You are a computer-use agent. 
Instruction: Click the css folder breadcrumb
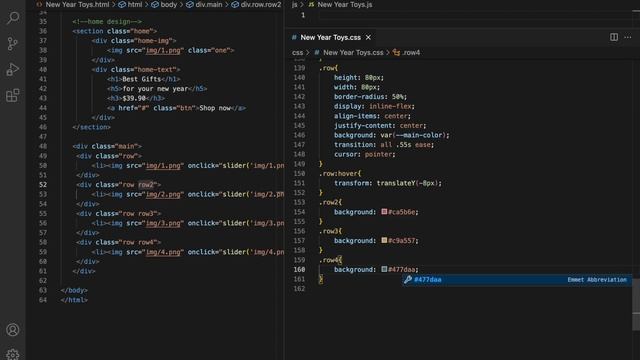point(298,53)
